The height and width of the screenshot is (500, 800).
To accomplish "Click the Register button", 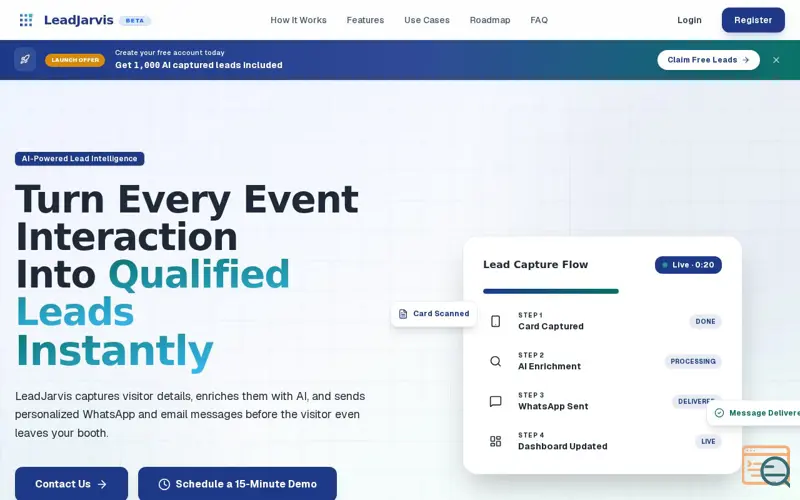I will pyautogui.click(x=753, y=20).
